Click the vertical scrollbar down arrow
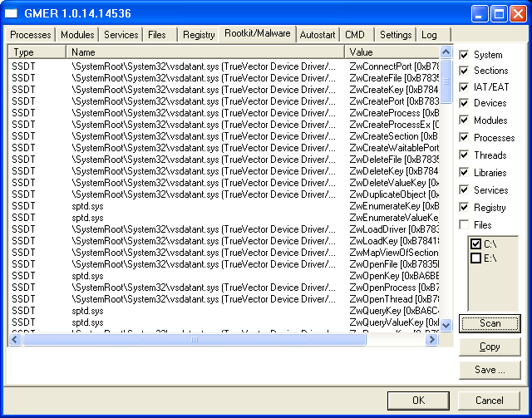The width and height of the screenshot is (532, 418). tap(446, 325)
